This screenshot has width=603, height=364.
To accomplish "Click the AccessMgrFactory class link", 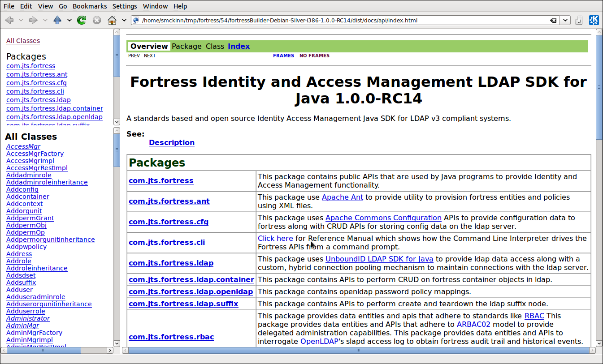I will (35, 154).
